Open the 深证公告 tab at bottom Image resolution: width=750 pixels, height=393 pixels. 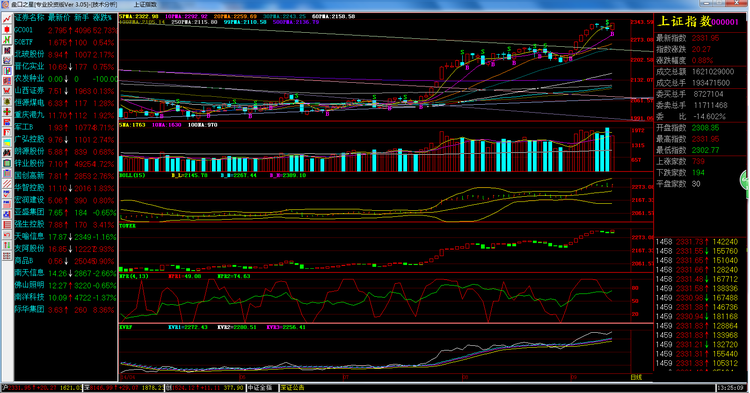(293, 388)
